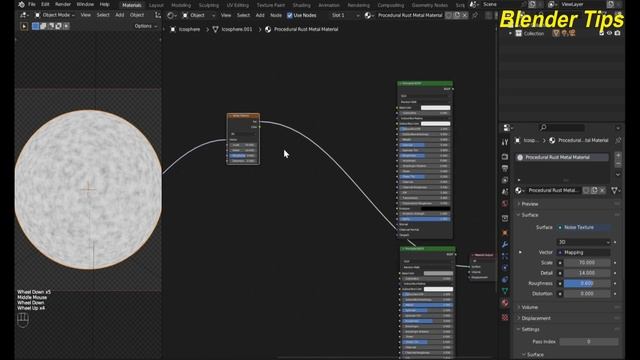Toggle the Use Nodes checkbox
640x360 pixels.
click(289, 15)
